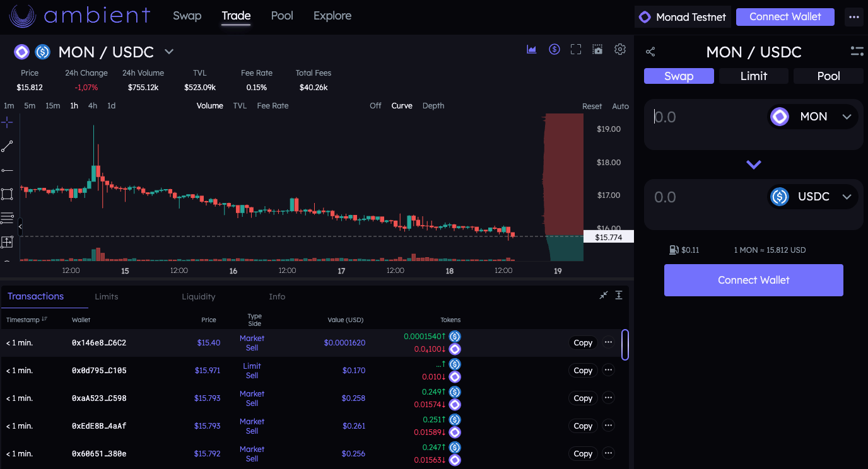Open the Pool page in navigation
This screenshot has height=469, width=868.
click(x=282, y=16)
